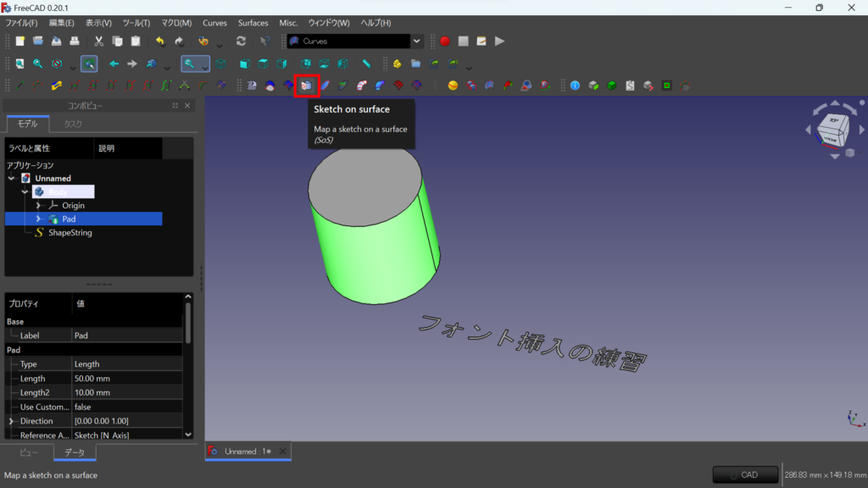The width and height of the screenshot is (868, 488).
Task: Expand the Origin tree node
Action: pos(38,205)
